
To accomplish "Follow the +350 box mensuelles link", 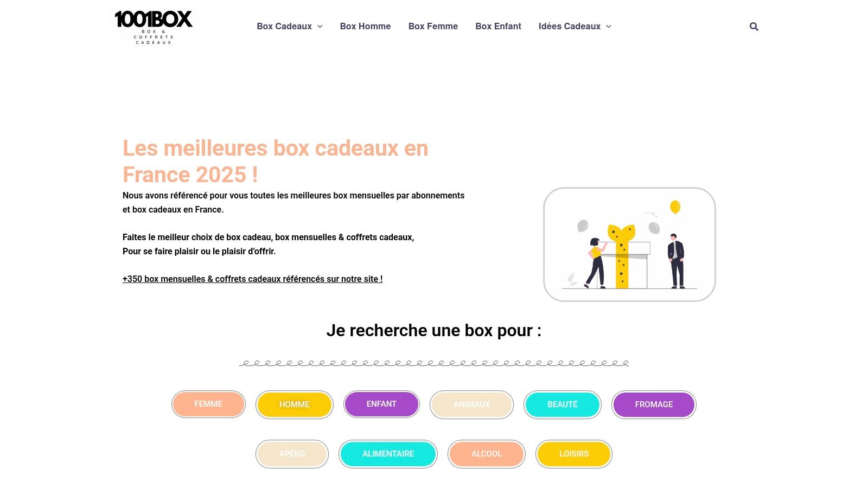I will 252,279.
